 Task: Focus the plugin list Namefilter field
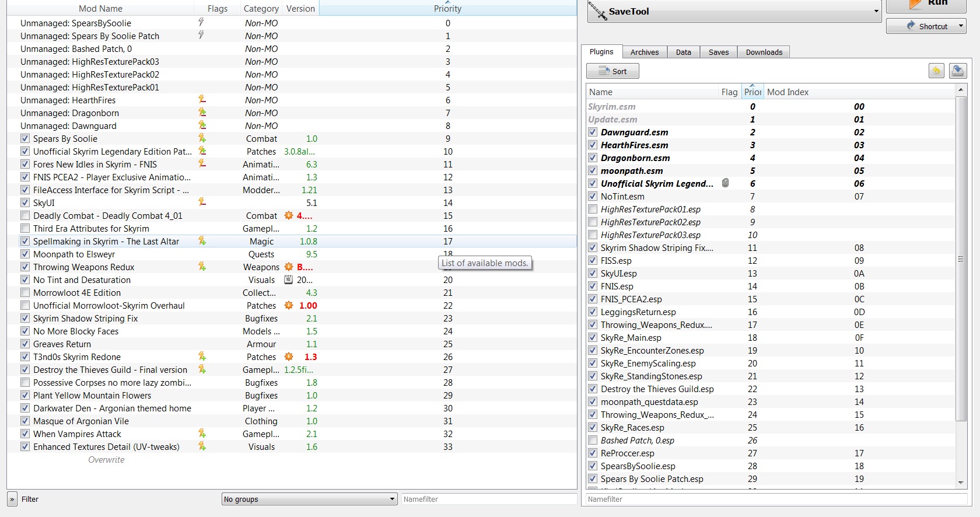tap(776, 499)
